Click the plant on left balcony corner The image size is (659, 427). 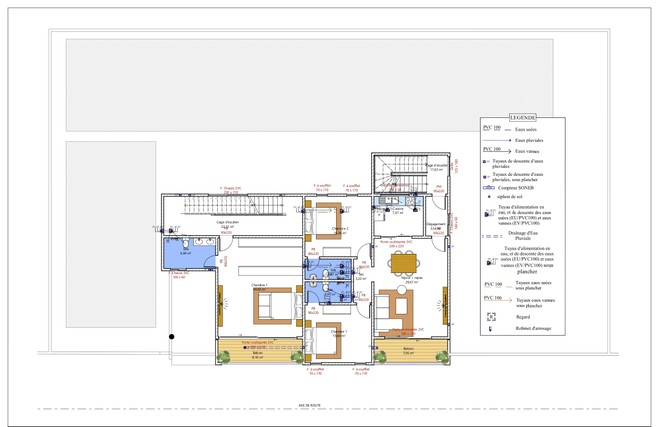click(x=223, y=356)
